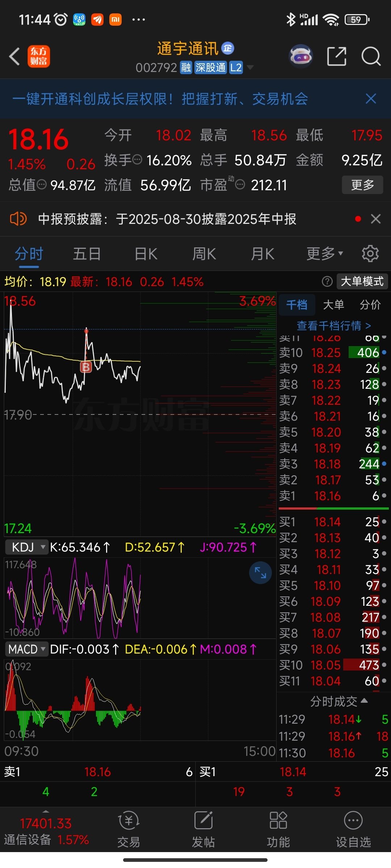Go back with the left arrow
This screenshot has width=391, height=868.
point(14,57)
